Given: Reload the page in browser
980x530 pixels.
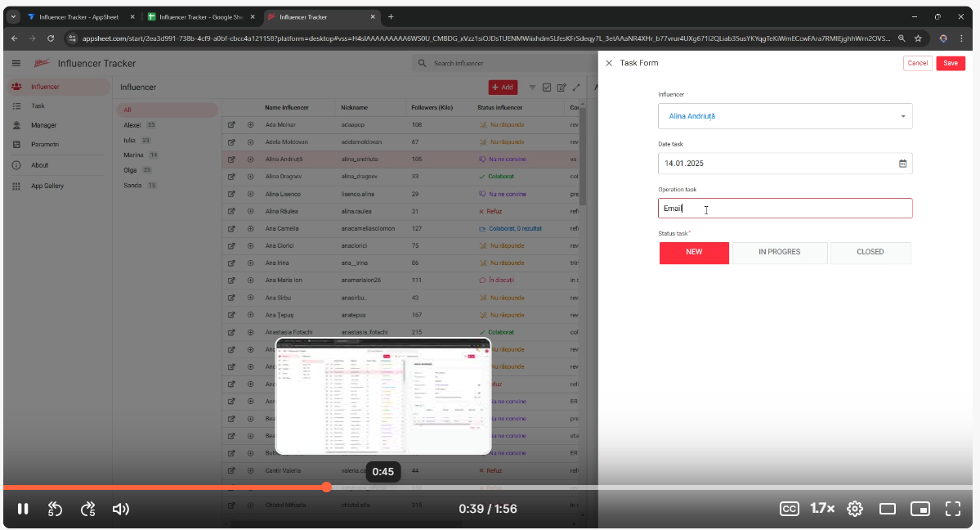Looking at the screenshot, I should tap(51, 38).
